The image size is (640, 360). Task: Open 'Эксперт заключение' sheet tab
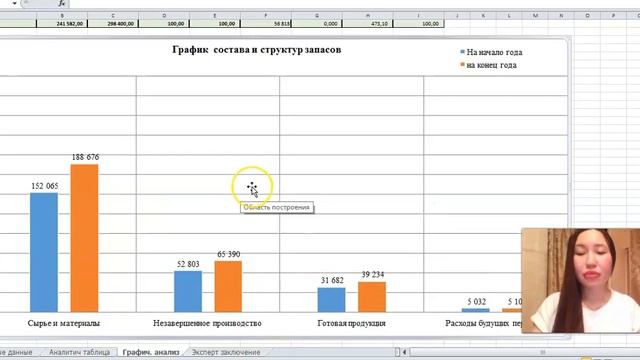click(226, 352)
